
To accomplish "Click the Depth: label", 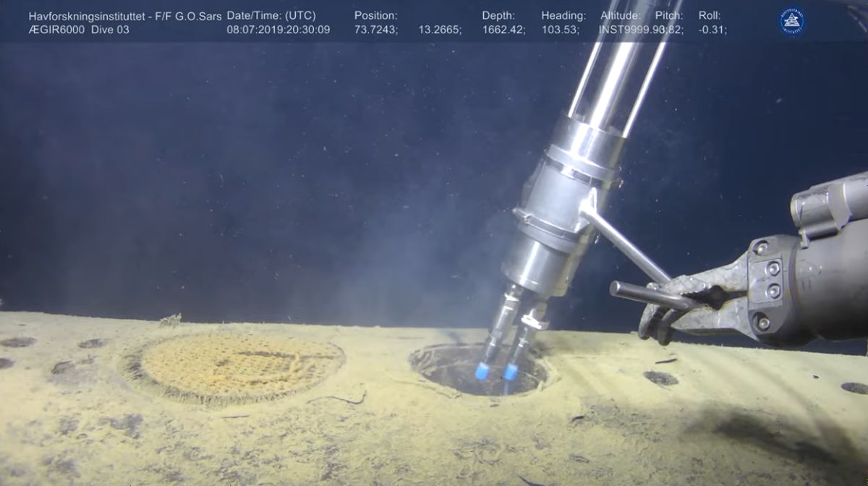I will (499, 15).
